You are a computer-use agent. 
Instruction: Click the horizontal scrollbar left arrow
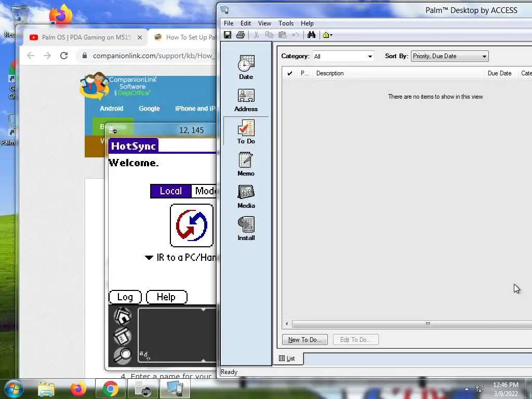287,324
